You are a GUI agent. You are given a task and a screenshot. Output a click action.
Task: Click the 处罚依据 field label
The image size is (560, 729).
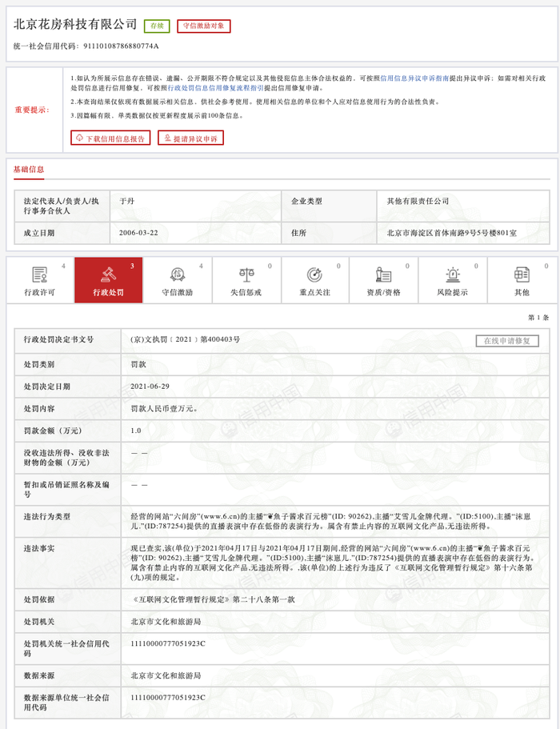(x=39, y=599)
